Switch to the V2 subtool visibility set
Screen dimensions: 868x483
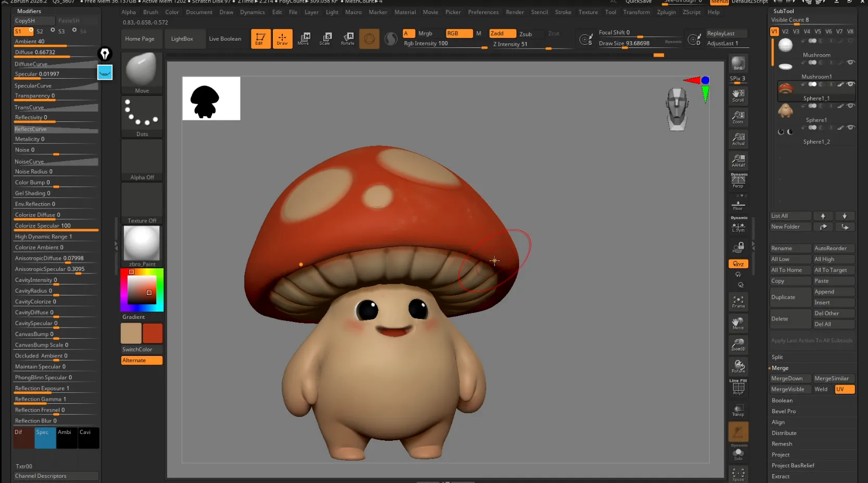785,31
